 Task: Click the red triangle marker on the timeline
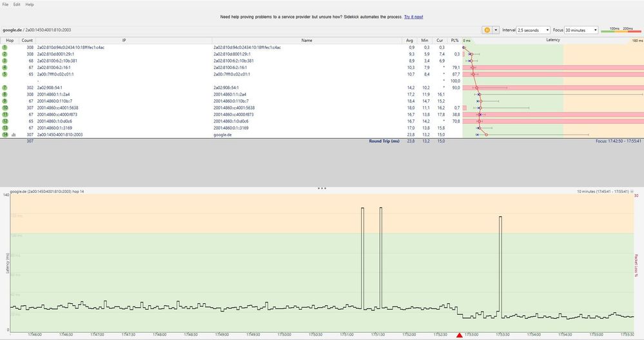point(460,335)
